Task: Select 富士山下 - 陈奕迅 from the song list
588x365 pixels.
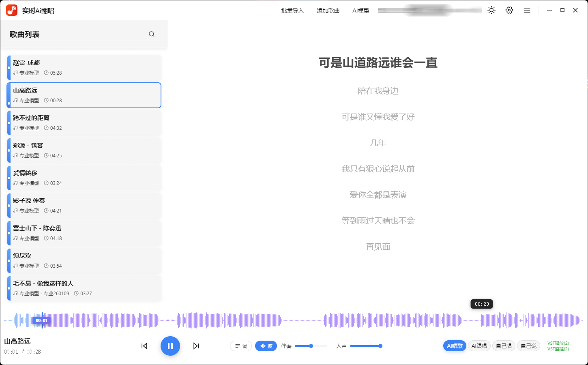Action: 84,233
